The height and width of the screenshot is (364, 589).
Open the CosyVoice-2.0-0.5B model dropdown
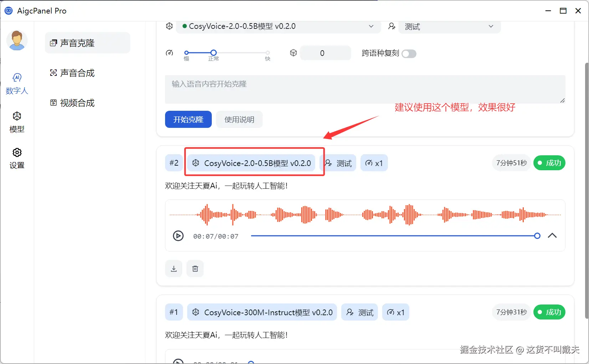(278, 26)
